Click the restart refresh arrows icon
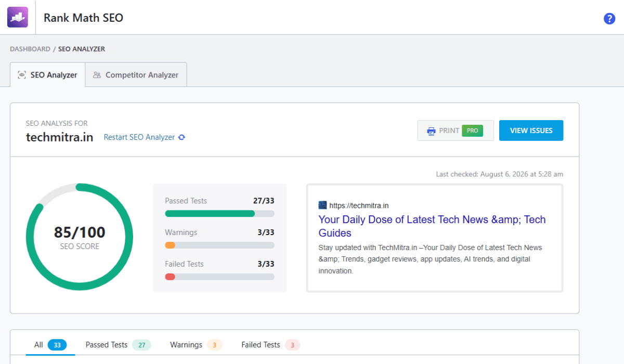Screen dimensions: 624x364 [181, 137]
